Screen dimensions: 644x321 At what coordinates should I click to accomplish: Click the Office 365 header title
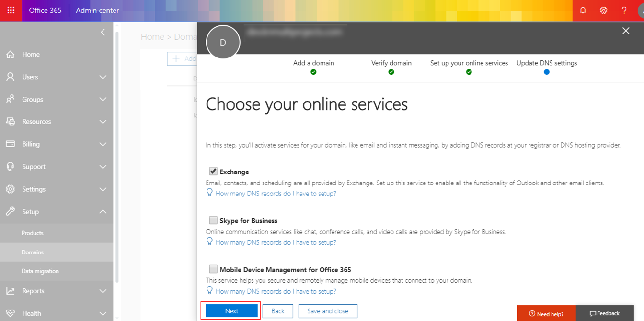click(45, 10)
